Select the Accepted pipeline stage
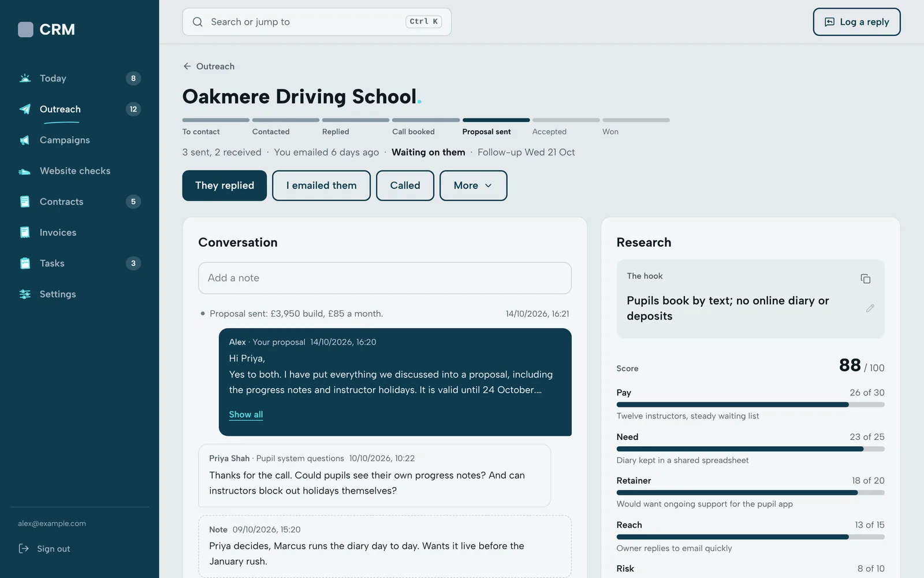This screenshot has height=578, width=924. tap(566, 127)
